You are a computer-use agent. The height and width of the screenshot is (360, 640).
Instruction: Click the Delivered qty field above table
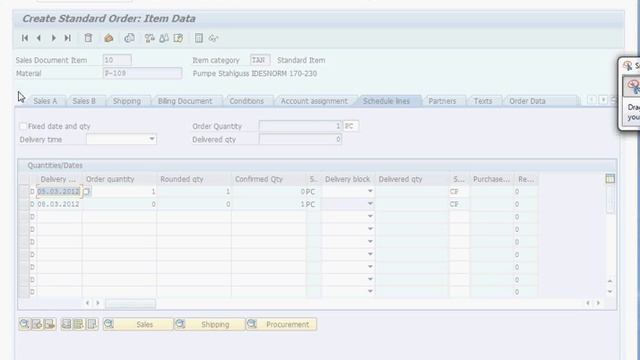(300, 140)
